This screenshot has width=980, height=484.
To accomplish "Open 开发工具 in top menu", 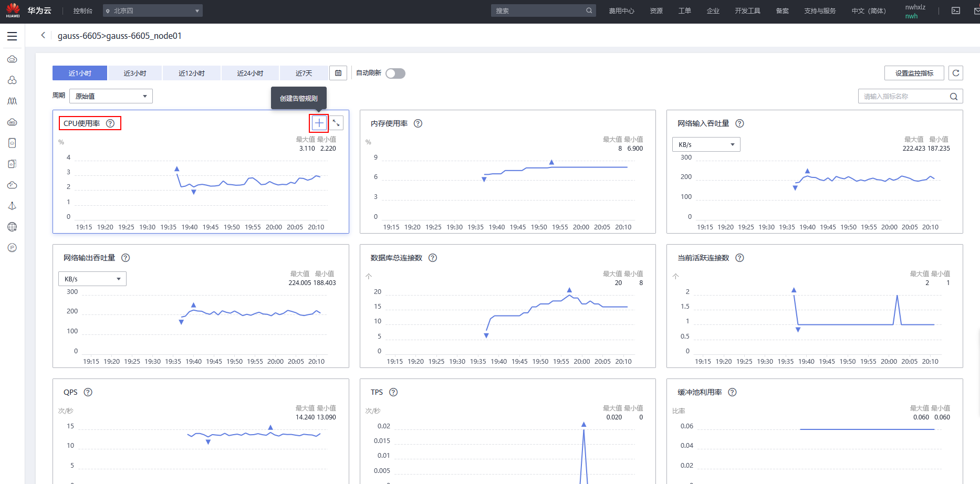I will [747, 10].
